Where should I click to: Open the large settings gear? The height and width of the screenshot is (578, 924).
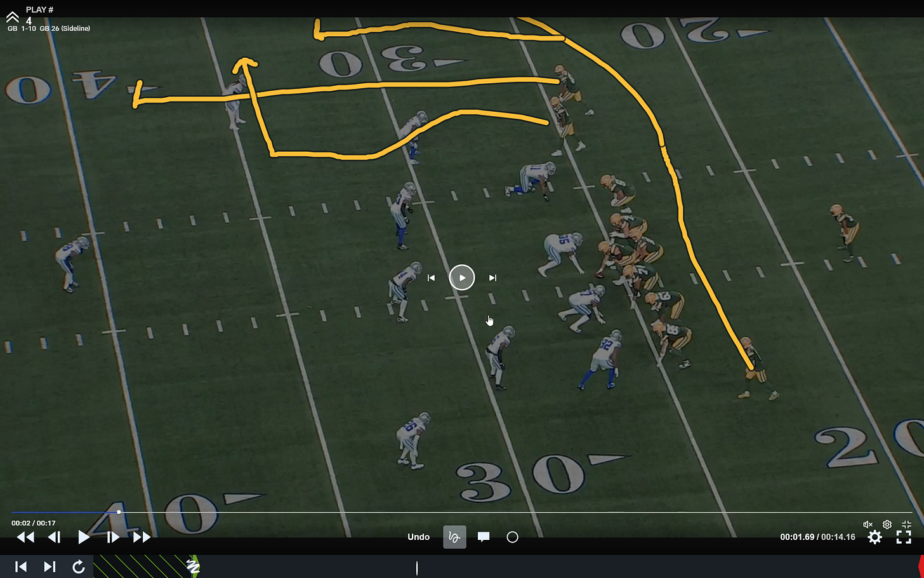[x=874, y=537]
